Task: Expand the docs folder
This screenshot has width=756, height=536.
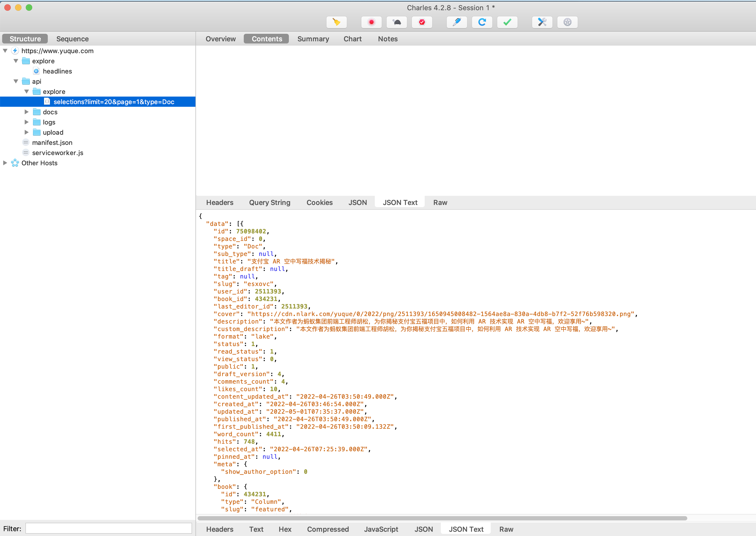Action: [x=26, y=112]
